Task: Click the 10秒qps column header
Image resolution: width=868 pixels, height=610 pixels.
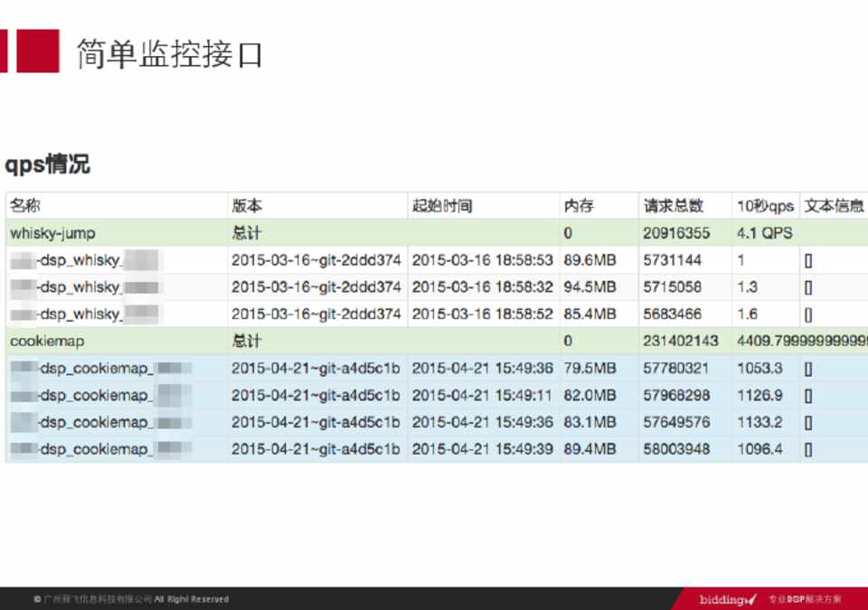Action: tap(764, 206)
